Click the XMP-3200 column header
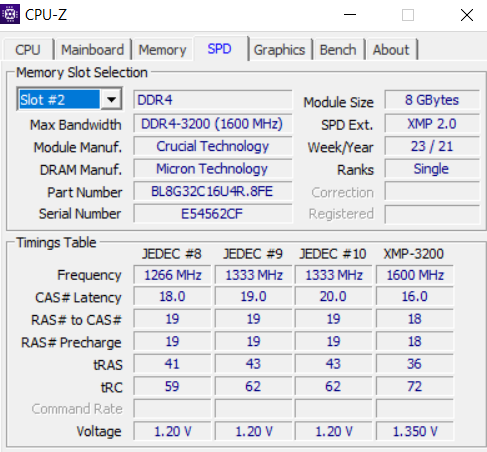487x452 pixels. coord(414,254)
